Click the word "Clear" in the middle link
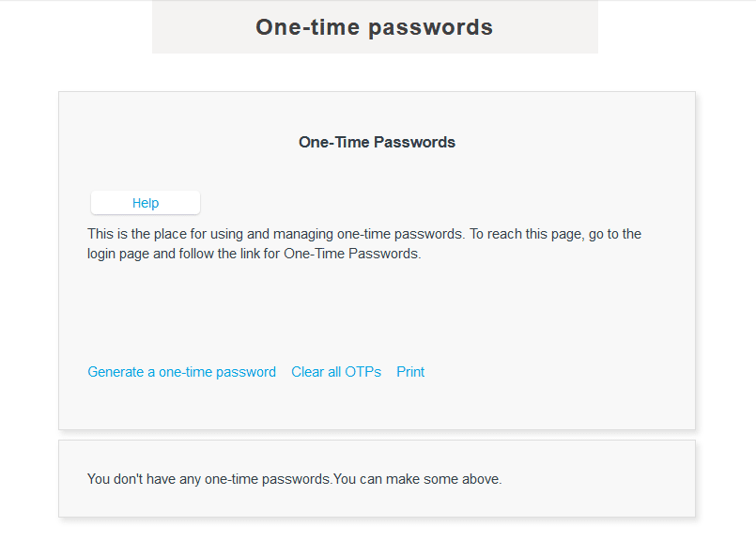This screenshot has width=756, height=542. [307, 372]
